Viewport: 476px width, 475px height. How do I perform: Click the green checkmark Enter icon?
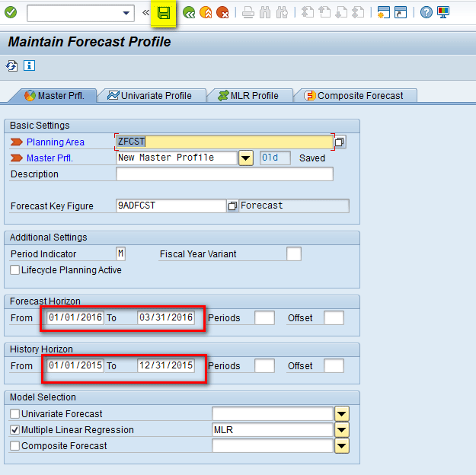[x=11, y=13]
